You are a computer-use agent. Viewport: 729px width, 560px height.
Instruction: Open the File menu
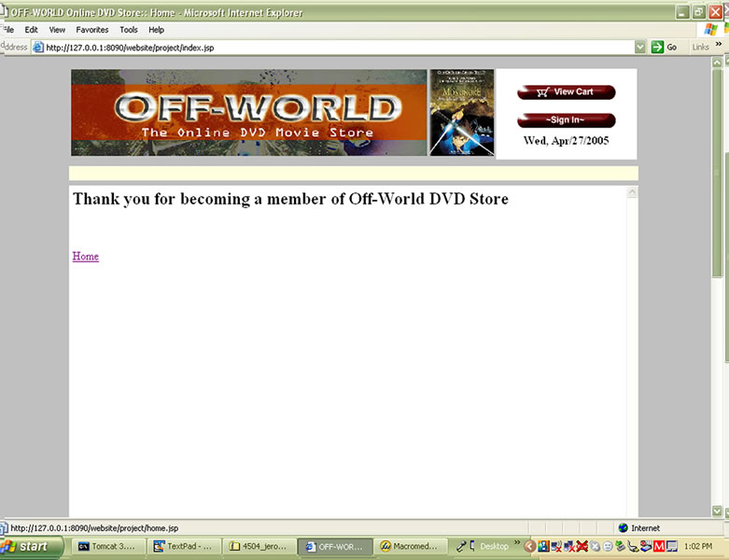(x=7, y=30)
